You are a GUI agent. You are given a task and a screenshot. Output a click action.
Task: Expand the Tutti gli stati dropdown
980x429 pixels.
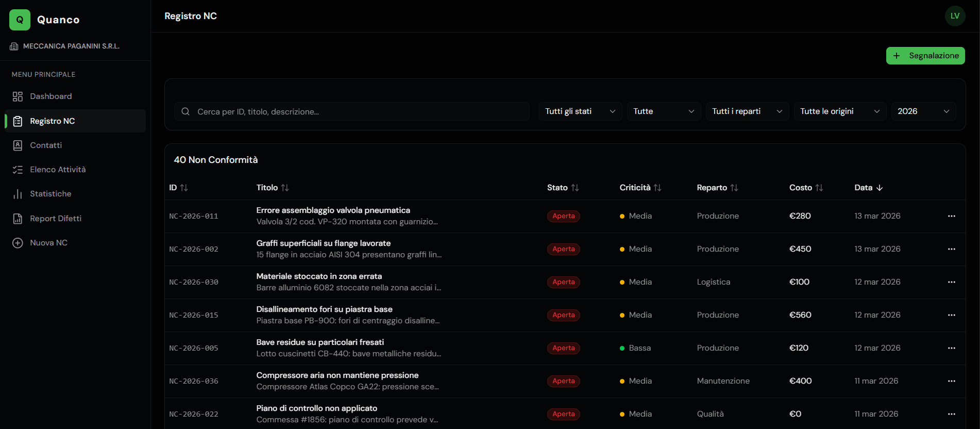580,111
